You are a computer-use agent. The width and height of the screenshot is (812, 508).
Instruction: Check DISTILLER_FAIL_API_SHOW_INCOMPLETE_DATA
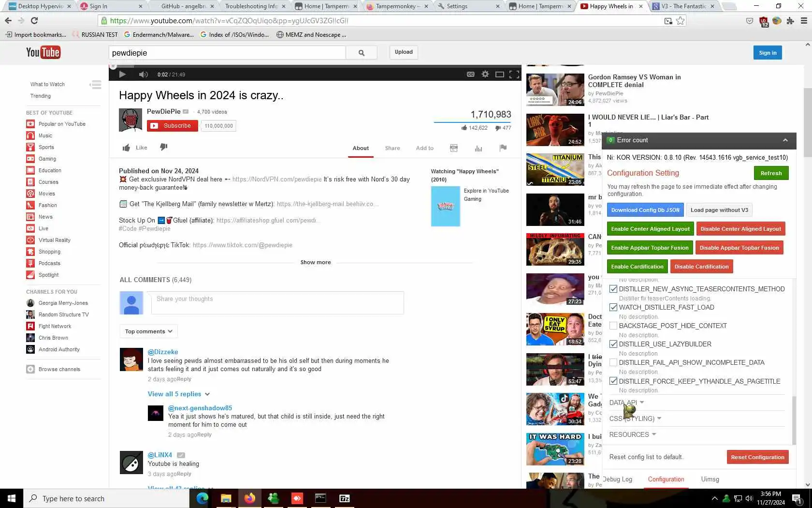pos(613,362)
